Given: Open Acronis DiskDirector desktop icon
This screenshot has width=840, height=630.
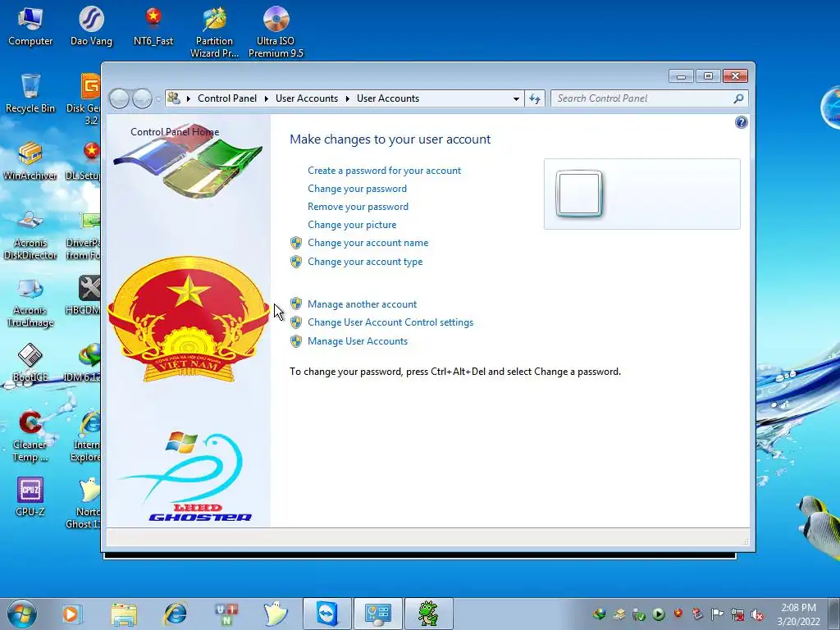Looking at the screenshot, I should click(30, 235).
